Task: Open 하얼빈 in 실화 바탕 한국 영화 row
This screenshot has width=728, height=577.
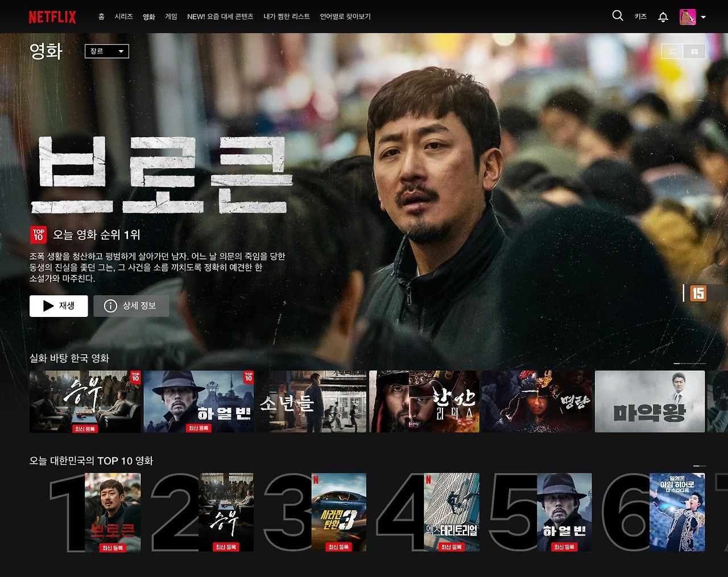Action: pos(198,402)
